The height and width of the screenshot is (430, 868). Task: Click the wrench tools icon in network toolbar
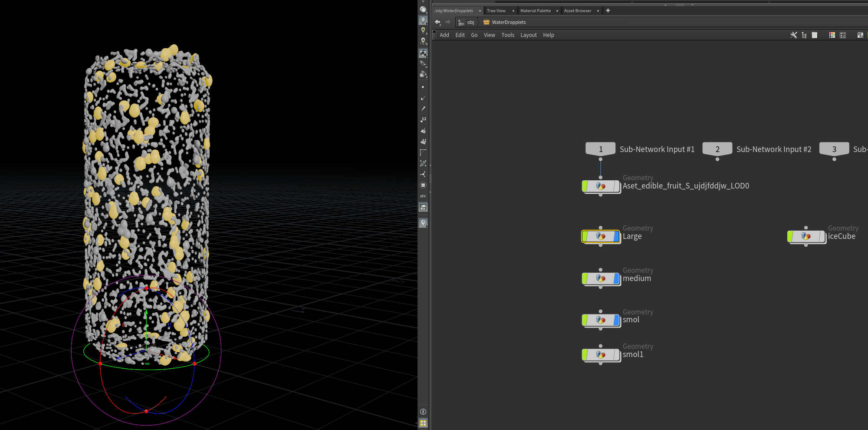pos(793,35)
